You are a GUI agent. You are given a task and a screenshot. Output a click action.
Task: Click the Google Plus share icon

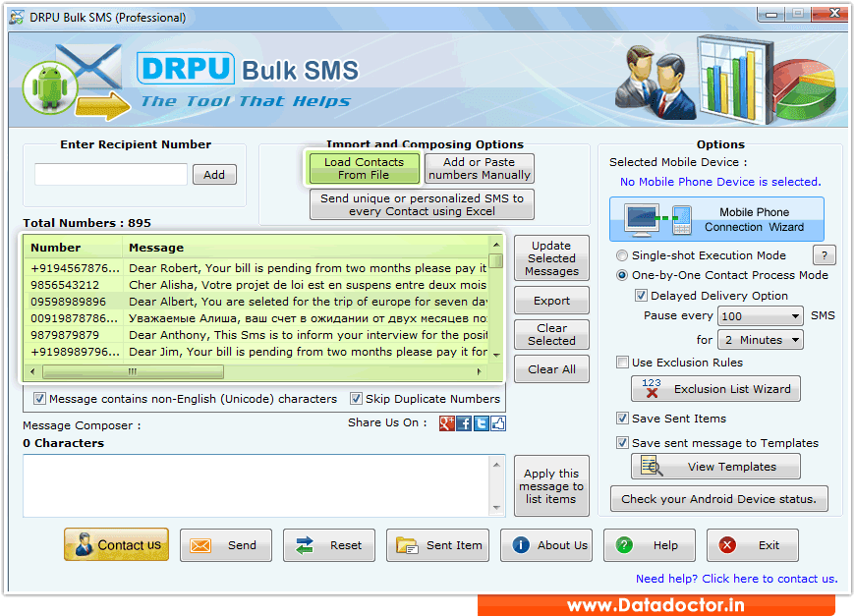coord(446,423)
